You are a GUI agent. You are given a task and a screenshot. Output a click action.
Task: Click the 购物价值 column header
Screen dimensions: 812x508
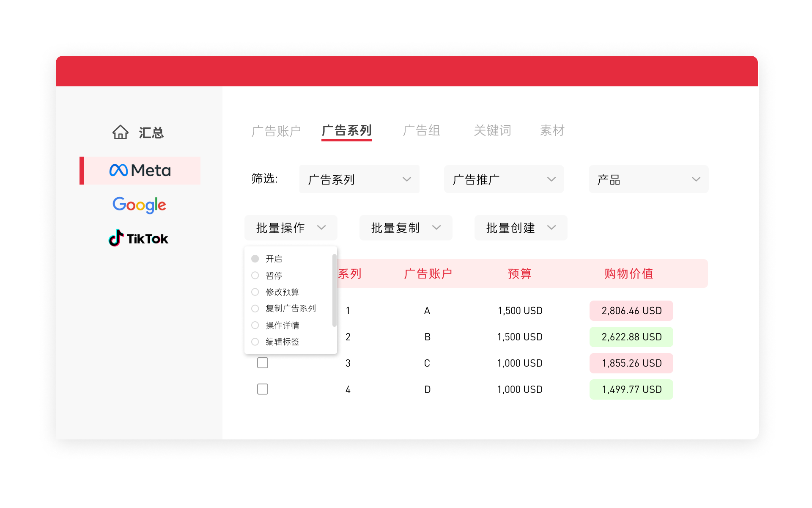coord(629,273)
